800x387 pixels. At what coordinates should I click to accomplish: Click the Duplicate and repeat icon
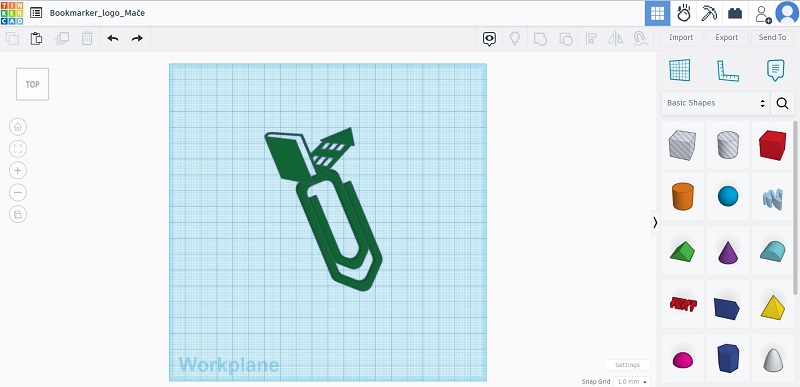62,38
